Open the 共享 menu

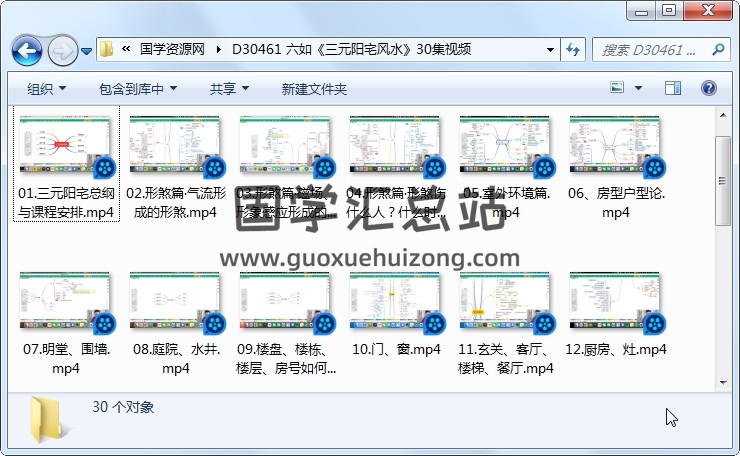[229, 89]
